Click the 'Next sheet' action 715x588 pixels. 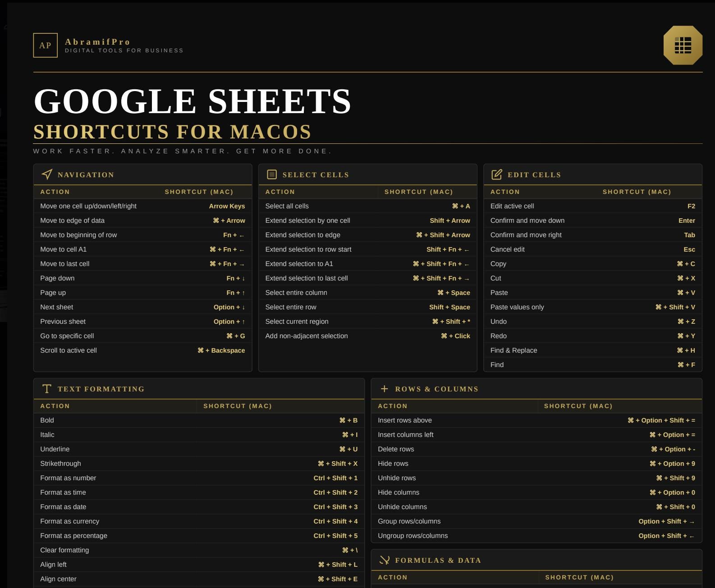pos(56,307)
